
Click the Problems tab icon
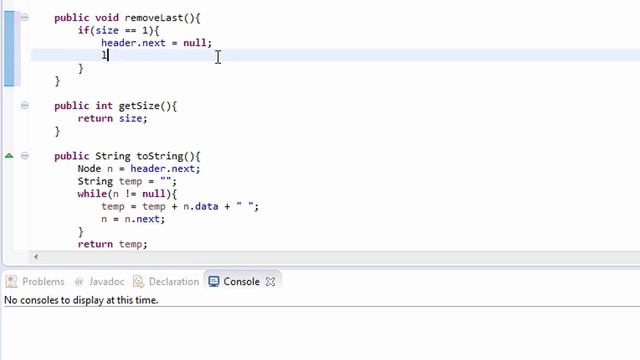(x=11, y=281)
